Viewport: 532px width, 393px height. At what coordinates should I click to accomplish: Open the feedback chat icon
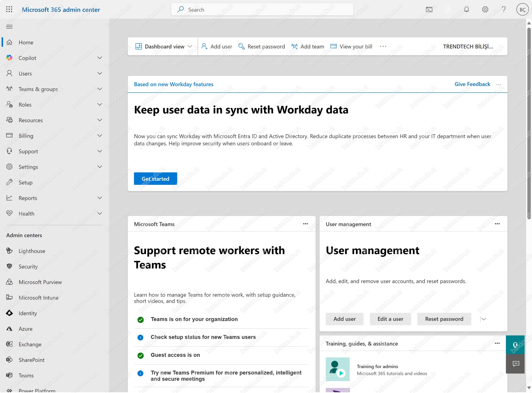(x=516, y=364)
